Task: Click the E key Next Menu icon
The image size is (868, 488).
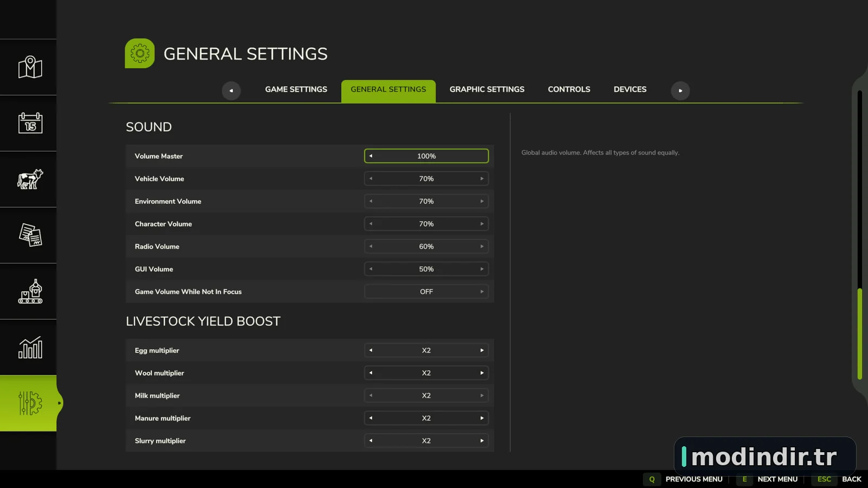Action: coord(744,479)
